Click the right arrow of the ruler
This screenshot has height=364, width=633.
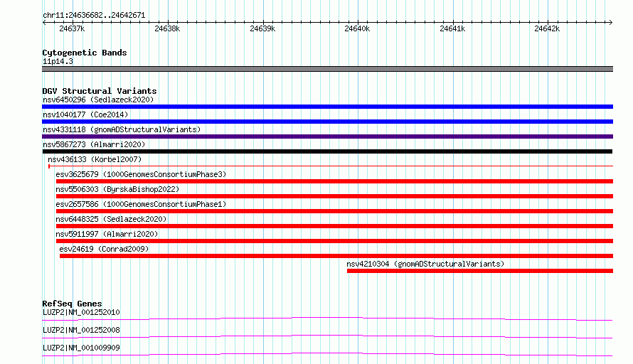click(x=611, y=23)
